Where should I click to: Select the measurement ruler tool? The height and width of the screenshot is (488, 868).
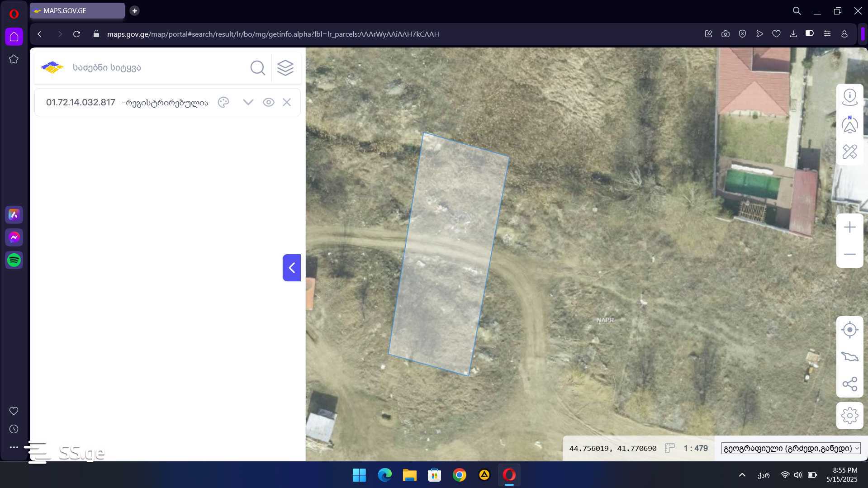pyautogui.click(x=849, y=152)
